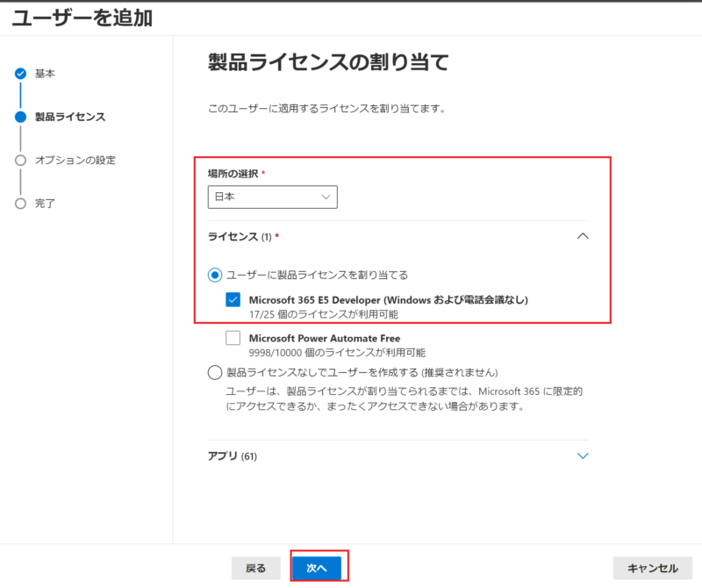Click the ライセンス (1) section heading
This screenshot has width=702, height=588.
point(243,237)
